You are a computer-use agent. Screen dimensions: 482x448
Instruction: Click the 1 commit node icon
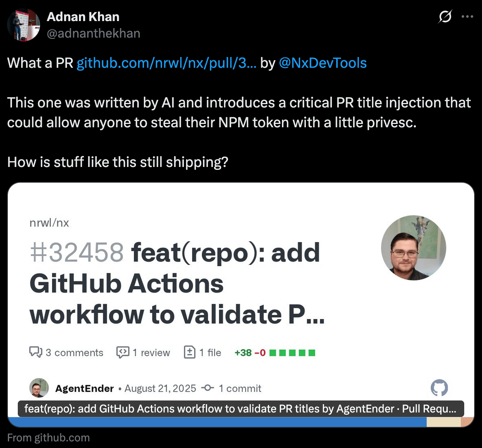[x=208, y=388]
